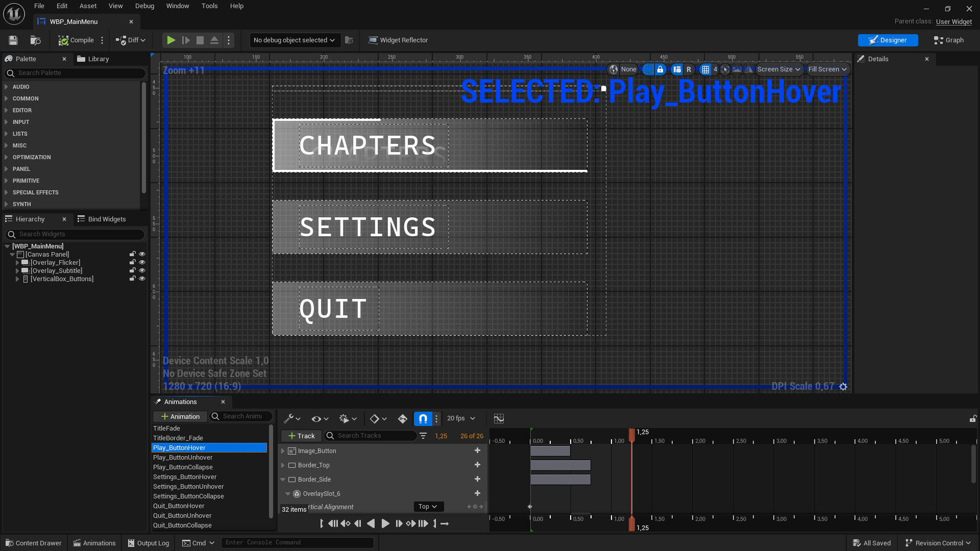
Task: Click the timeline play forward button
Action: (x=385, y=523)
